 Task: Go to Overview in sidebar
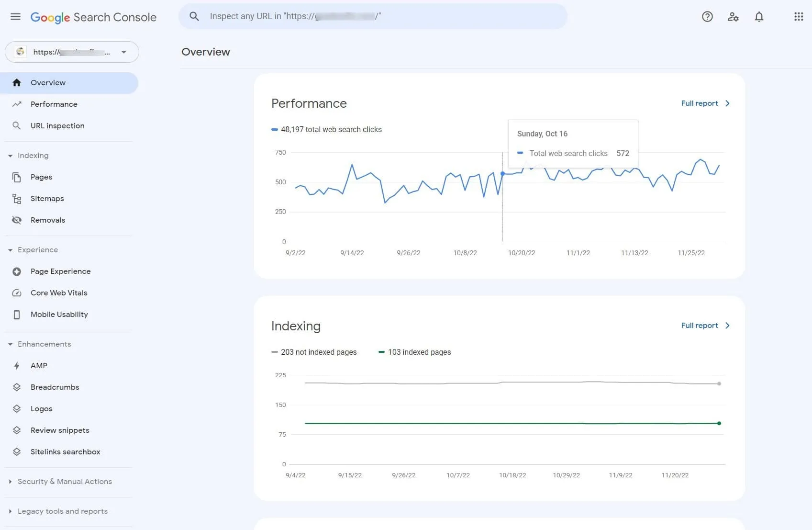69,83
